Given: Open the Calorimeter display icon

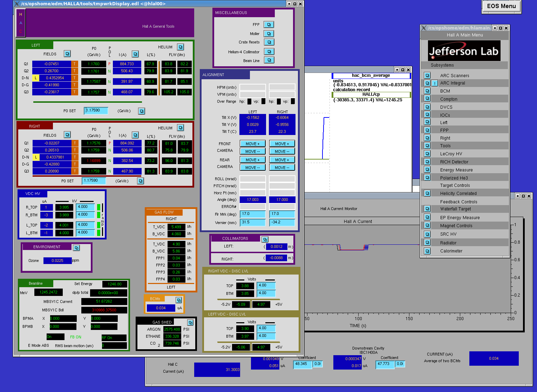Looking at the screenshot, I should (427, 251).
